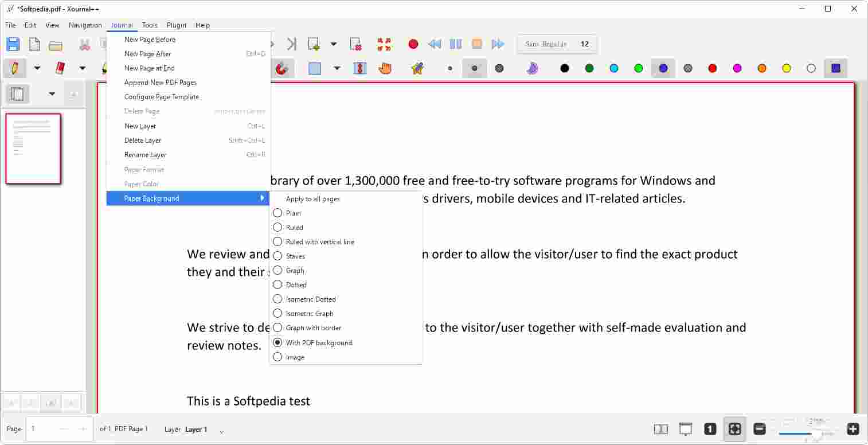Select the Hand tool
The width and height of the screenshot is (868, 445).
pyautogui.click(x=385, y=68)
